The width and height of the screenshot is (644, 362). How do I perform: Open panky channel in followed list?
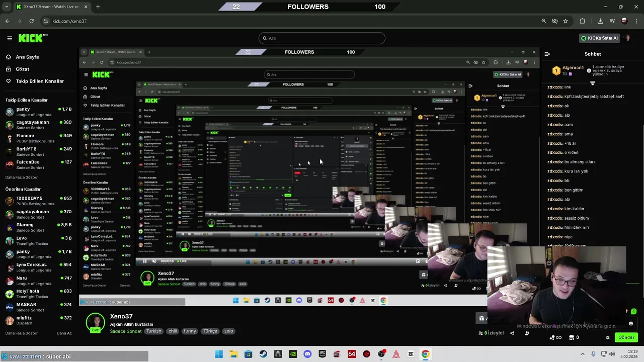[38, 112]
